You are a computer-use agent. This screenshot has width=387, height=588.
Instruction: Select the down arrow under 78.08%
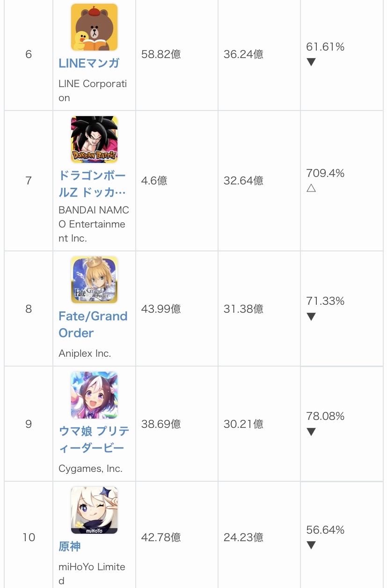tap(311, 432)
